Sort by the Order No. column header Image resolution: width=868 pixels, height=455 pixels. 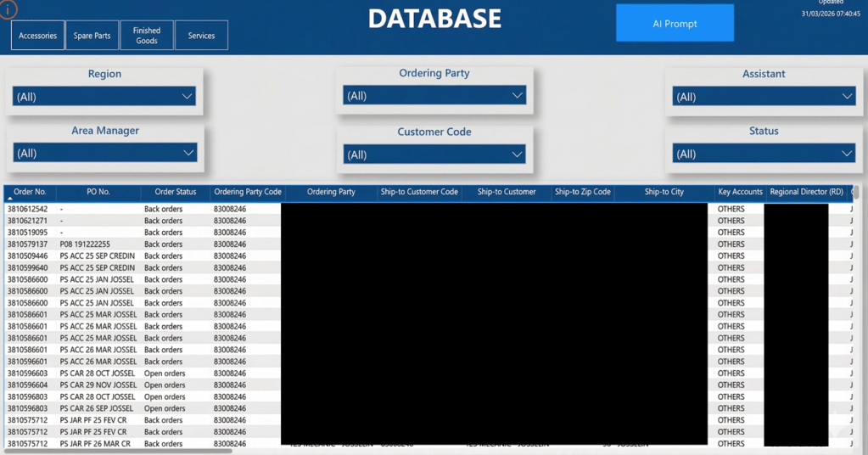pyautogui.click(x=30, y=192)
